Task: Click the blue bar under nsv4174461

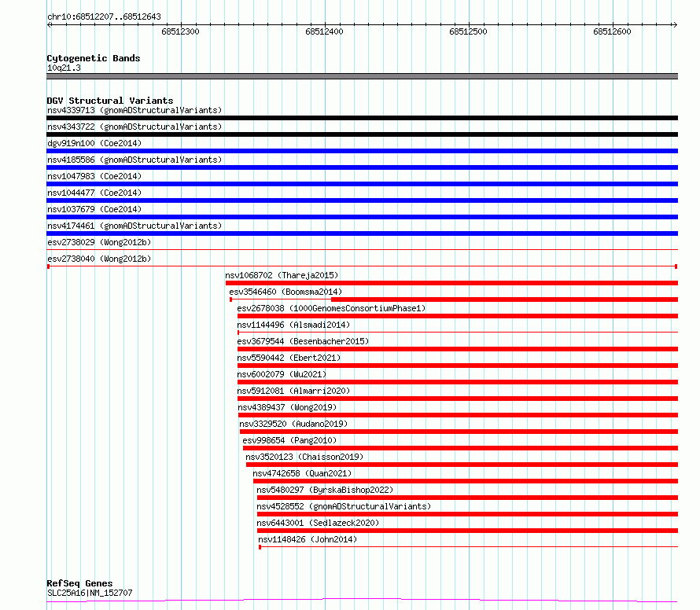Action: tap(362, 233)
